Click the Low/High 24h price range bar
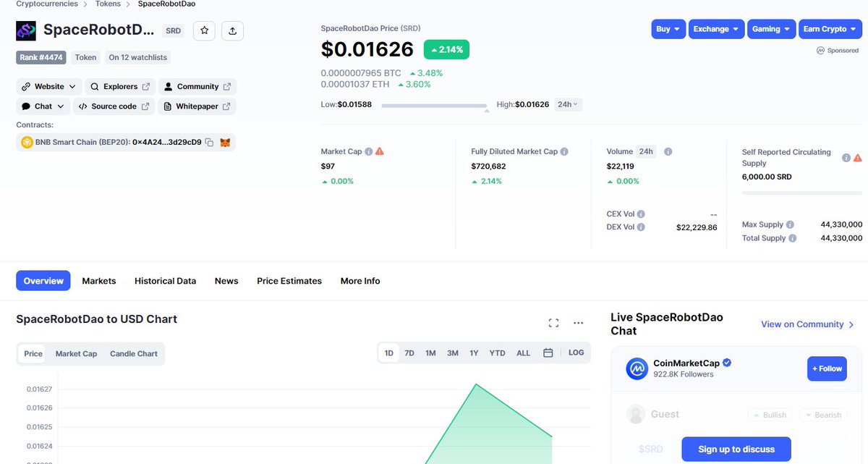 tap(436, 104)
